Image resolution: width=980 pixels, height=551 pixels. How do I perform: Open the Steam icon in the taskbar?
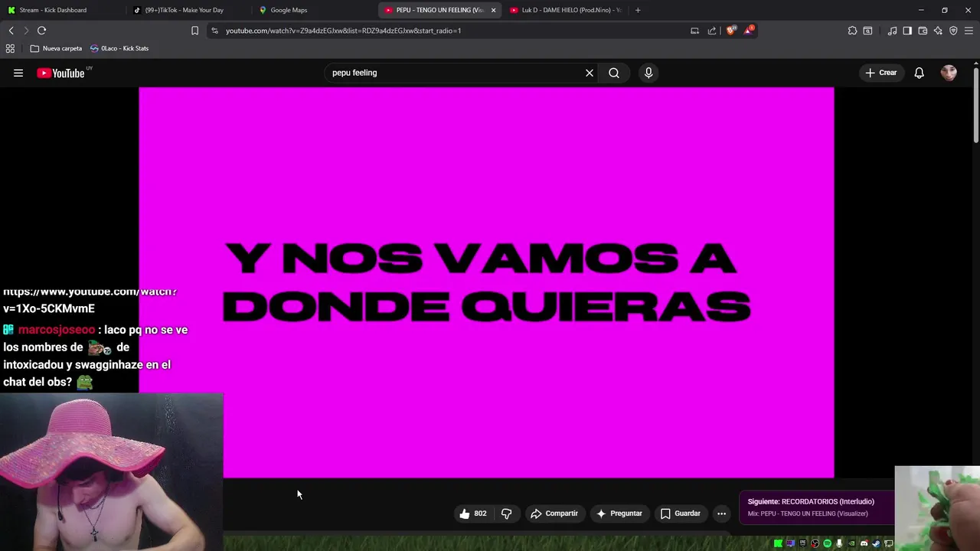click(x=876, y=543)
